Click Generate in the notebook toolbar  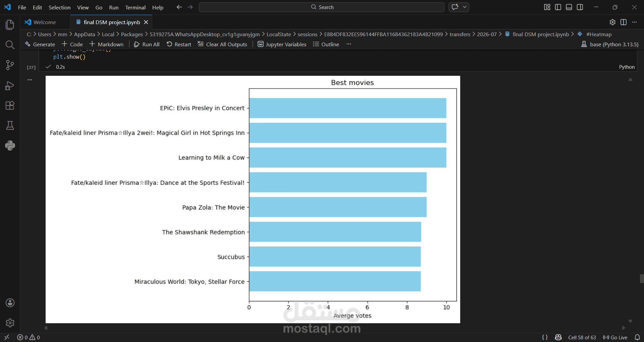[40, 44]
